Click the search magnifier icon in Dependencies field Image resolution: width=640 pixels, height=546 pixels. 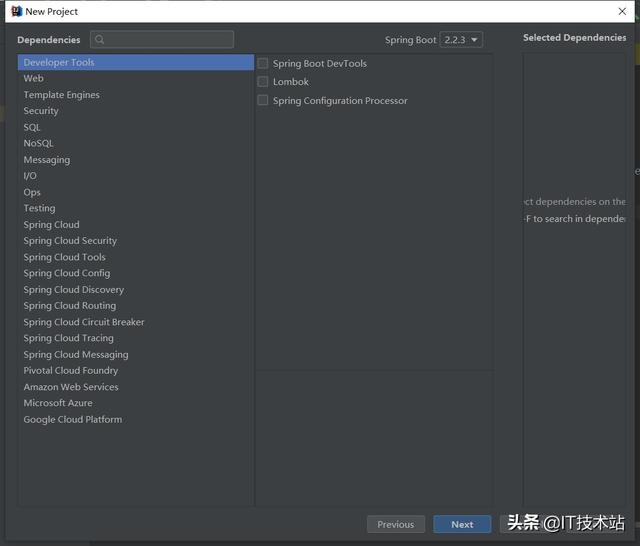(99, 39)
